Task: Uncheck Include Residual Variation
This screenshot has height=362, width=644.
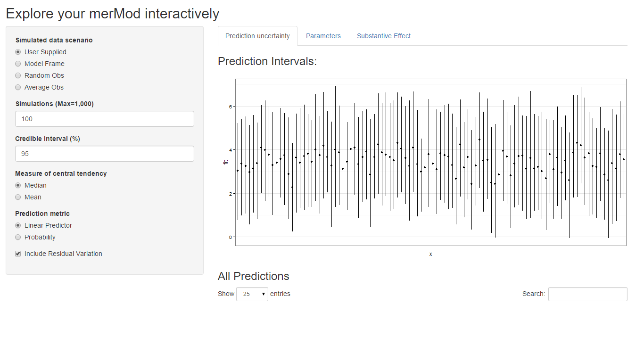Action: pos(18,254)
